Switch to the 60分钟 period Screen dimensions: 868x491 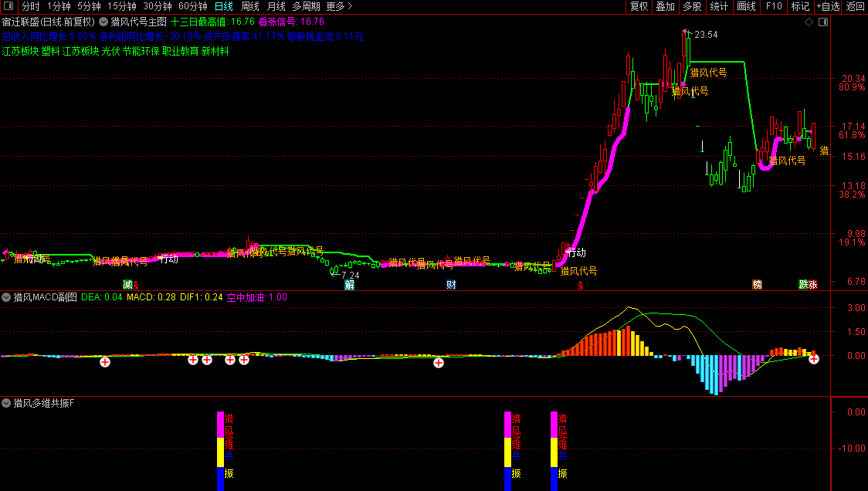click(x=192, y=6)
